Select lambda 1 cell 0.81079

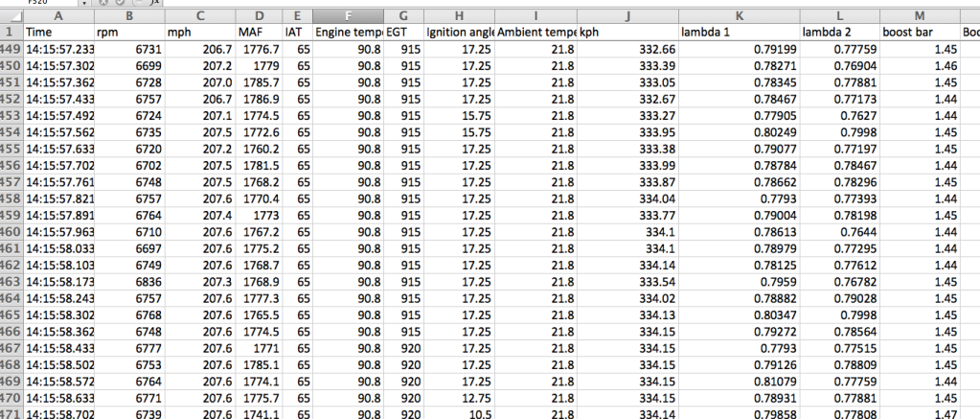[740, 382]
